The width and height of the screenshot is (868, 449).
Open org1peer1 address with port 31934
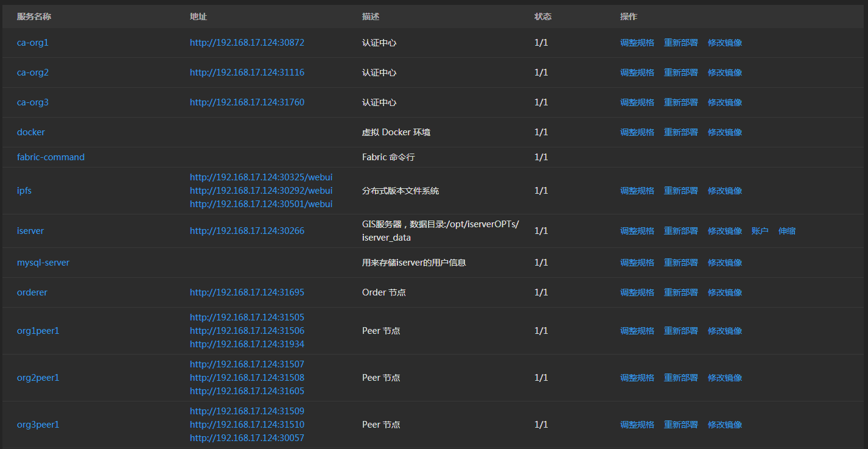tap(247, 344)
